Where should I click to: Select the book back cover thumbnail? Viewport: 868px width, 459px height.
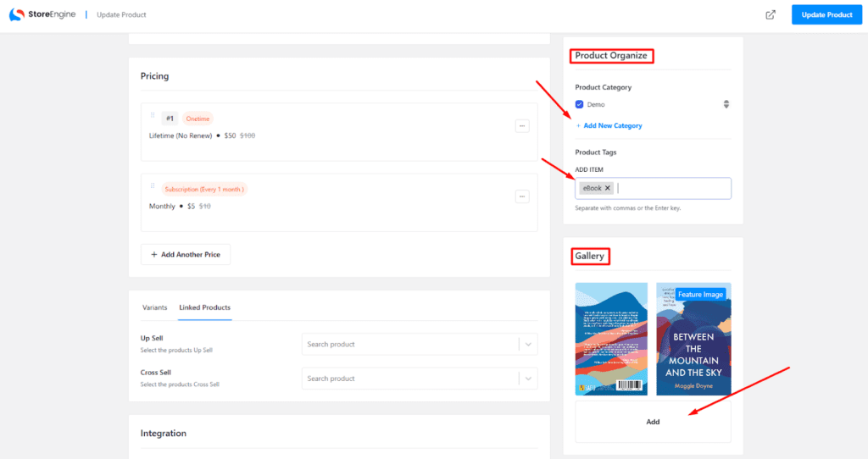(611, 339)
